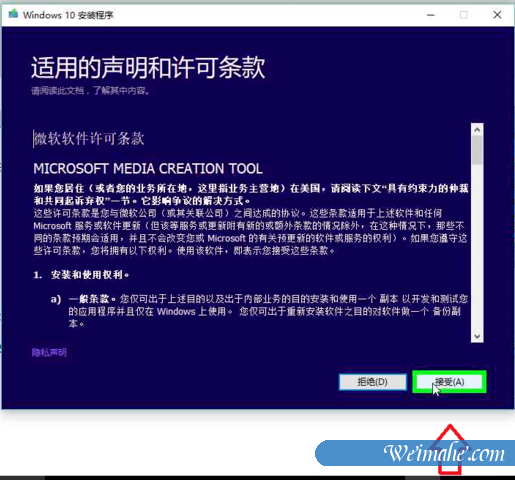The image size is (515, 480).
Task: Click the license text scrollbar thumb
Action: pos(477,150)
